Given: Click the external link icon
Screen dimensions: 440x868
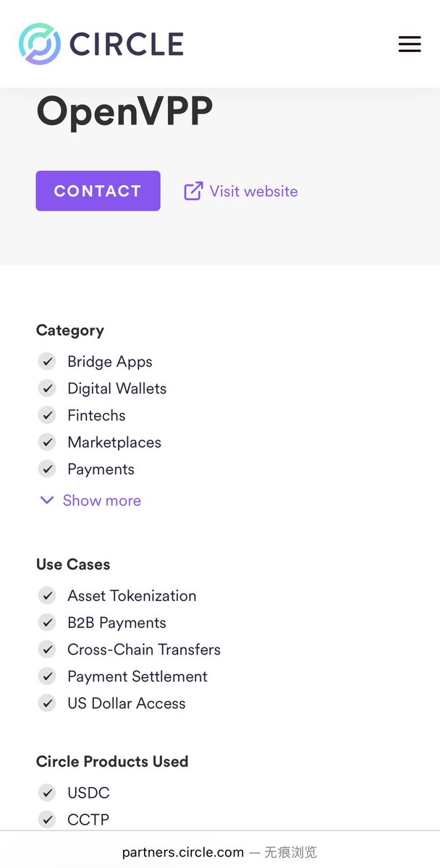Looking at the screenshot, I should (x=193, y=191).
